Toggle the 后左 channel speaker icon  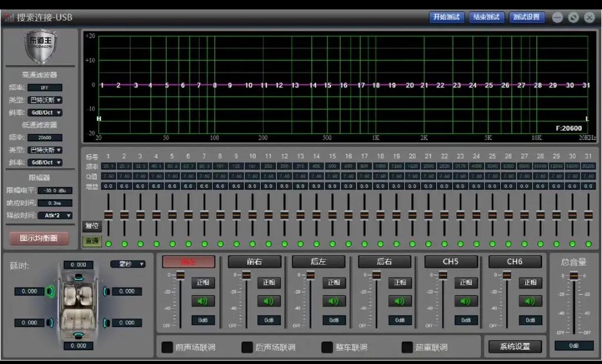[x=334, y=301]
